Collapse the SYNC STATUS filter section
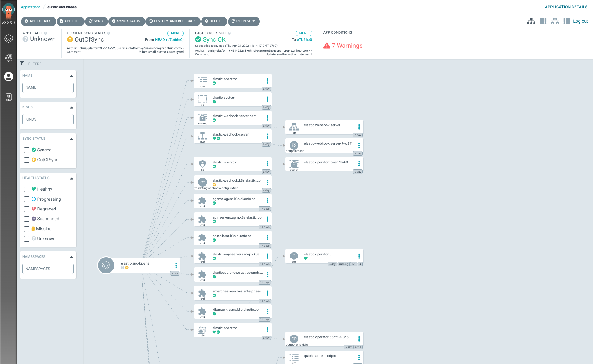The width and height of the screenshot is (593, 364). click(72, 139)
